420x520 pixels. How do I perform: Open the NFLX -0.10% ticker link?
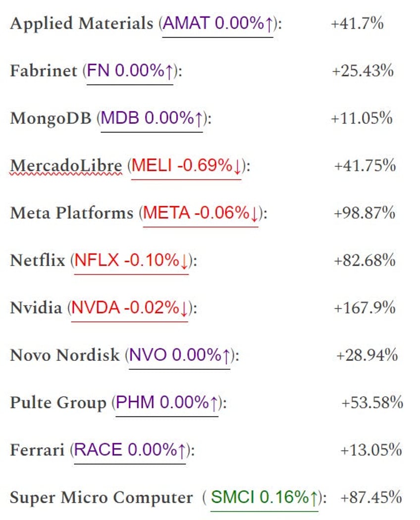(131, 261)
